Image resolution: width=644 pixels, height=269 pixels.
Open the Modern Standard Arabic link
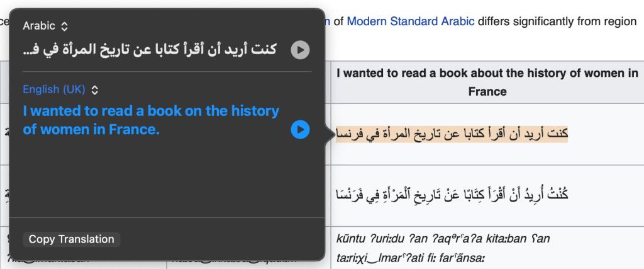(x=411, y=21)
